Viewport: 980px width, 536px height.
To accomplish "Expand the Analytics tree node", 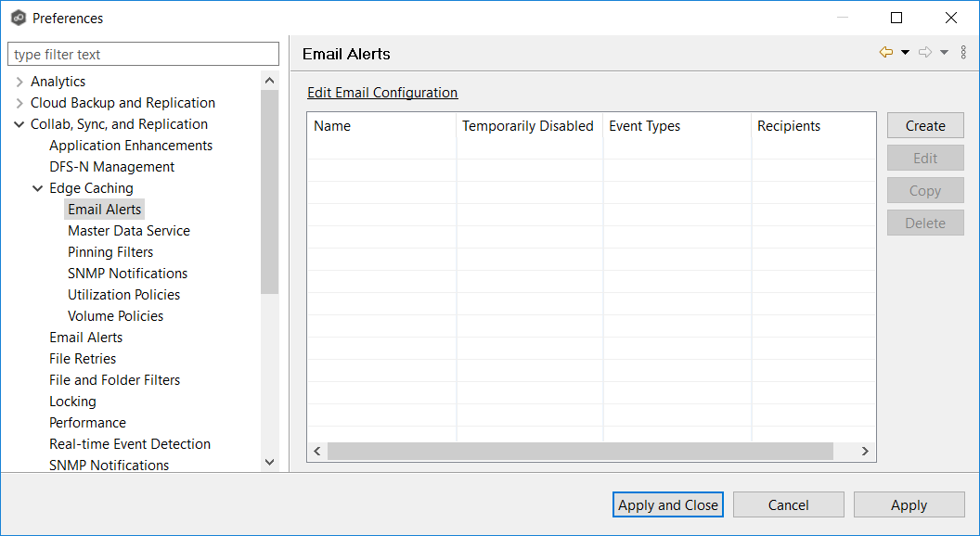I will point(19,83).
